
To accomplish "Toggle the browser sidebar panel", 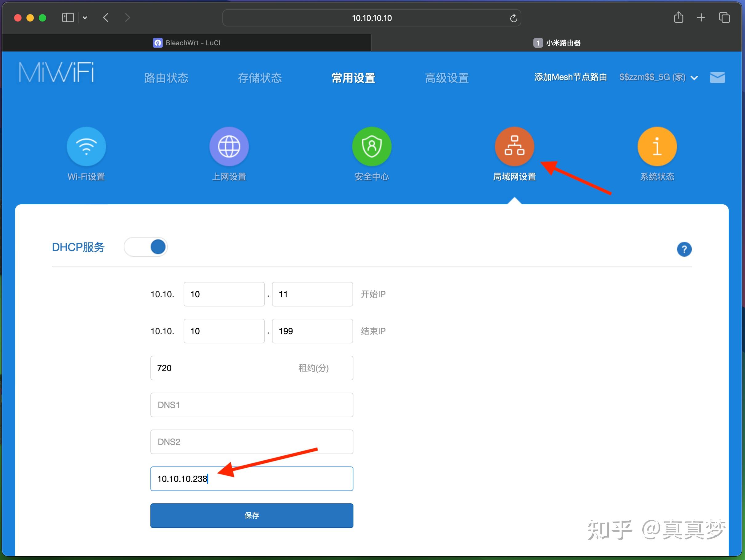I will [67, 17].
